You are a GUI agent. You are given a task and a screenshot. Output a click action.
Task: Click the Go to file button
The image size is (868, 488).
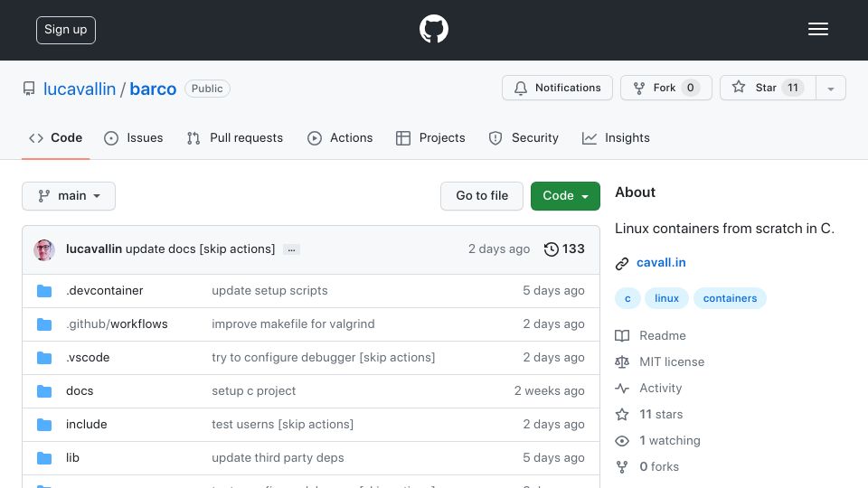point(482,196)
